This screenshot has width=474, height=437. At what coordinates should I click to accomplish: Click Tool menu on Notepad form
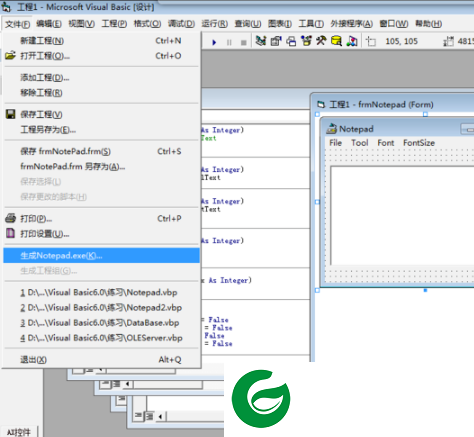[359, 143]
